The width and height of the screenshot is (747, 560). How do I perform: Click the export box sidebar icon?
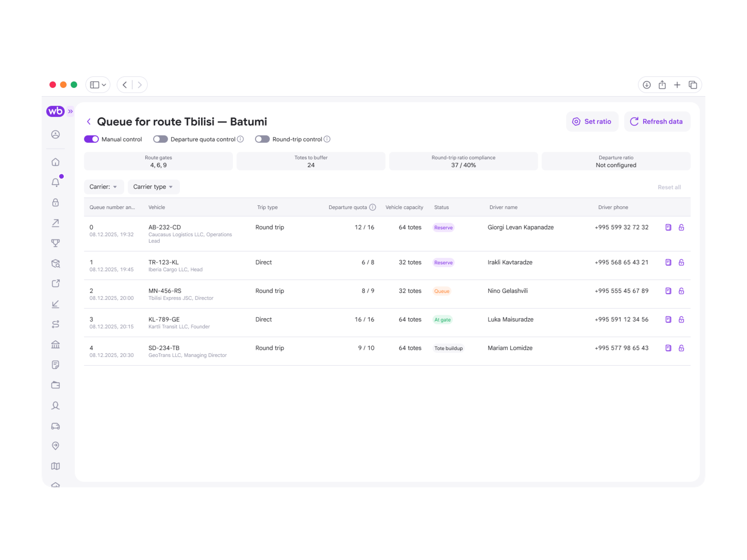[x=55, y=284]
